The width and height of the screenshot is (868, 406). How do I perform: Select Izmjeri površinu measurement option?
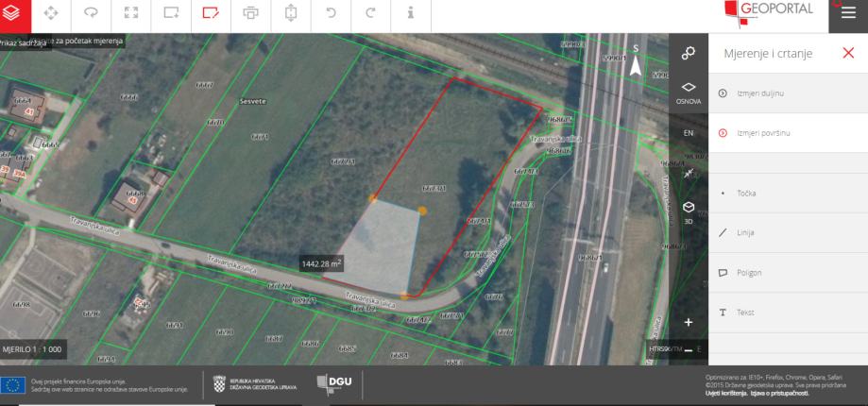(x=789, y=133)
